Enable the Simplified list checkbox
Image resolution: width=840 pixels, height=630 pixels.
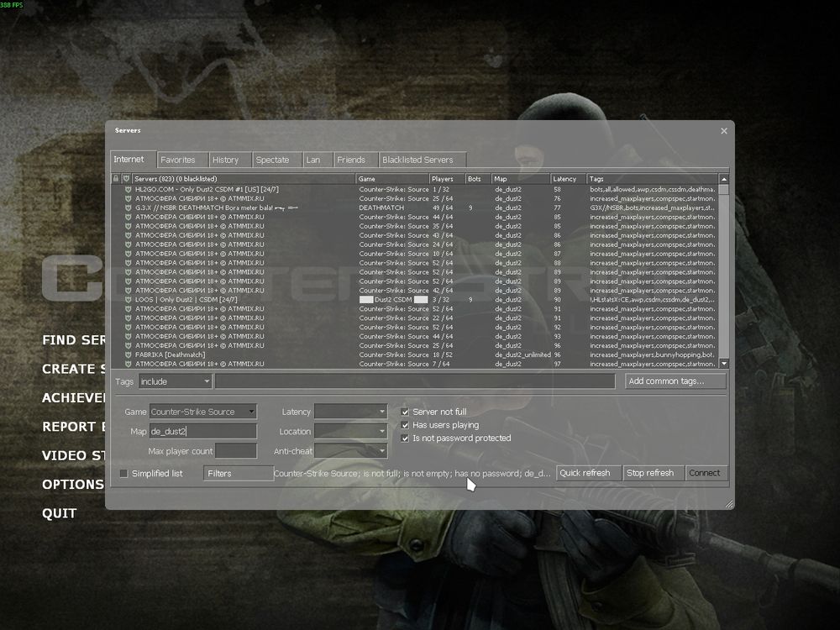(x=123, y=474)
